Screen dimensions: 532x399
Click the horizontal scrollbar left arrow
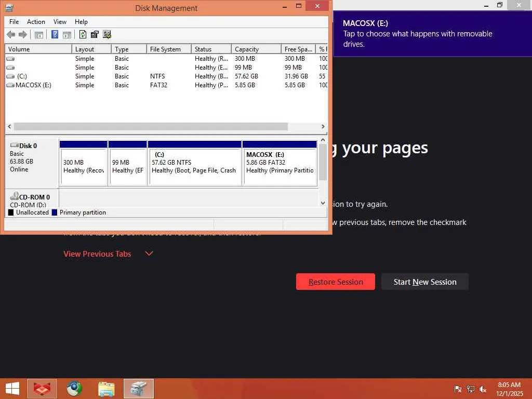pos(9,126)
